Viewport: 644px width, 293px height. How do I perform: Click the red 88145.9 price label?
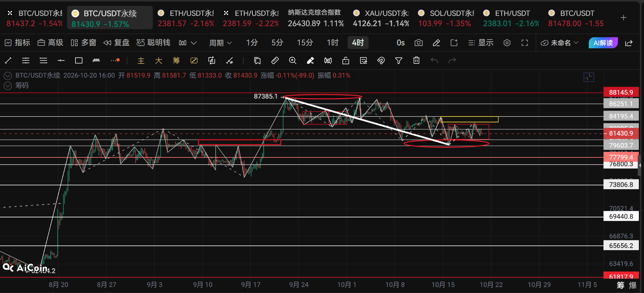click(x=621, y=93)
